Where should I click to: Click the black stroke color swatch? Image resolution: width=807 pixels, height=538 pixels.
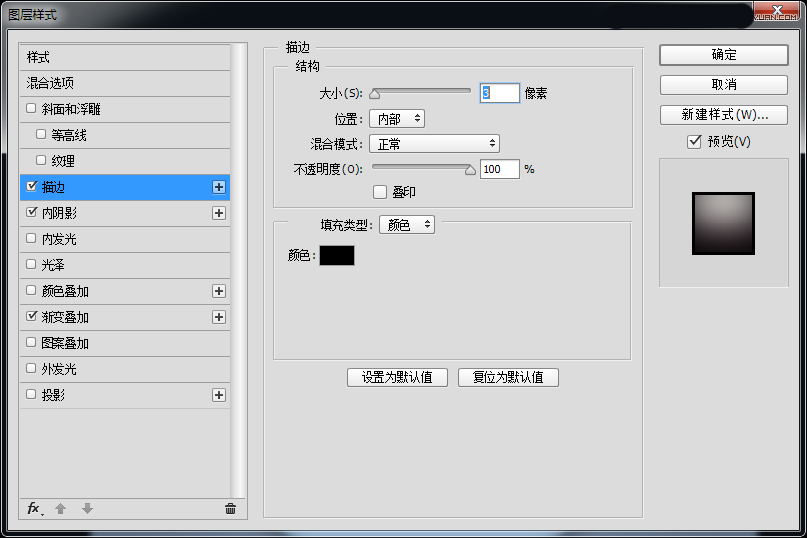[x=337, y=256]
